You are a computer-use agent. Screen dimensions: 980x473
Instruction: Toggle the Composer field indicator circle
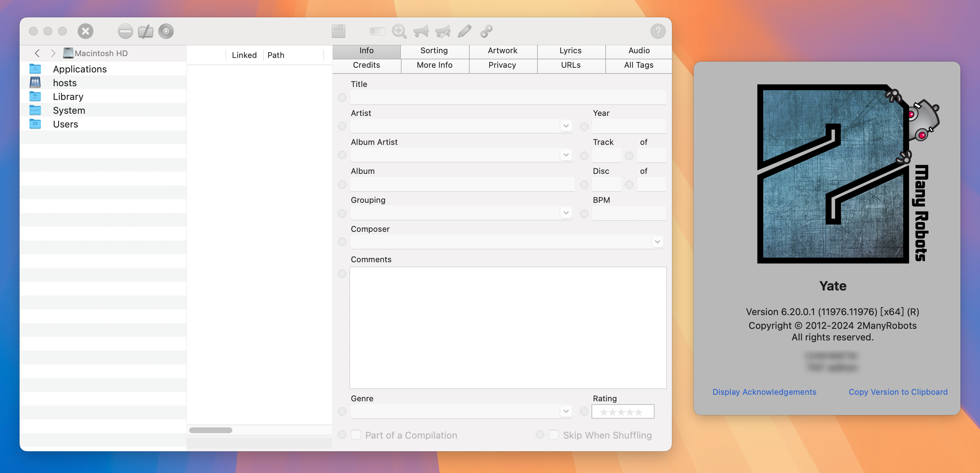pos(342,242)
